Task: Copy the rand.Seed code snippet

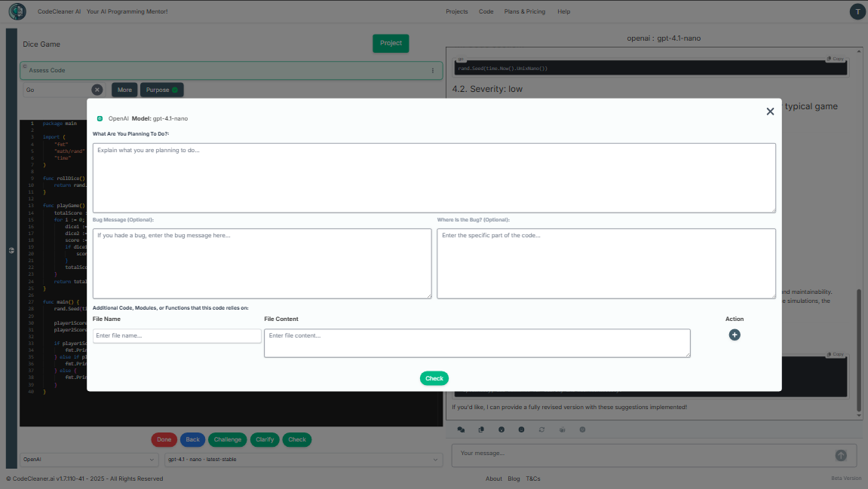Action: point(836,59)
